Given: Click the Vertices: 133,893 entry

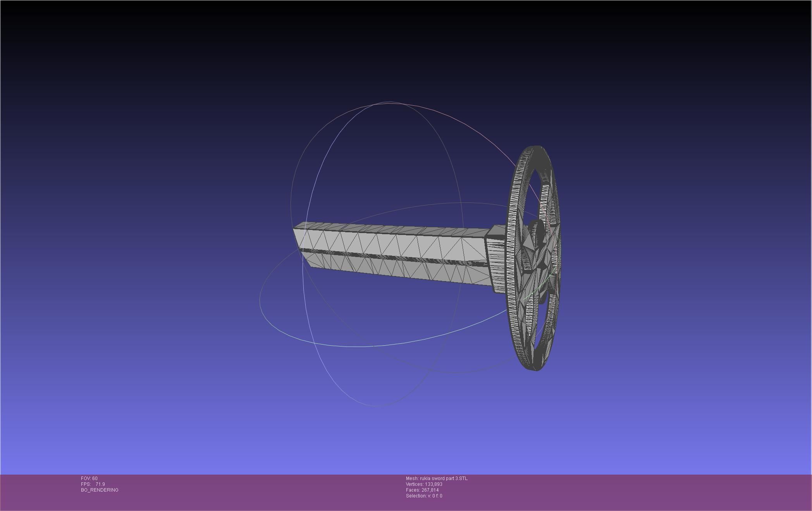Looking at the screenshot, I should [424, 484].
